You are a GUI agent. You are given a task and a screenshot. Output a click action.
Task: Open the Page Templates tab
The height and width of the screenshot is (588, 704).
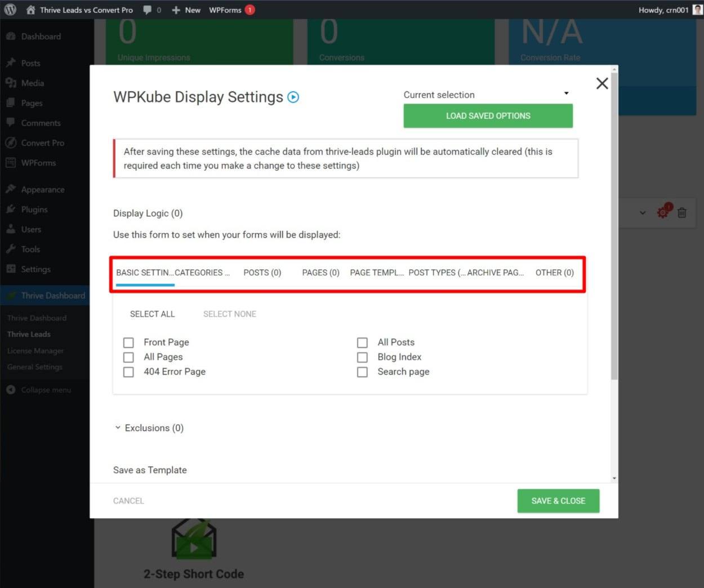[377, 273]
